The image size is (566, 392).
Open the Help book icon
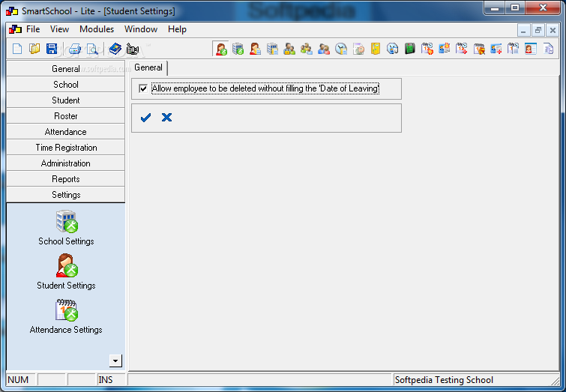(115, 49)
